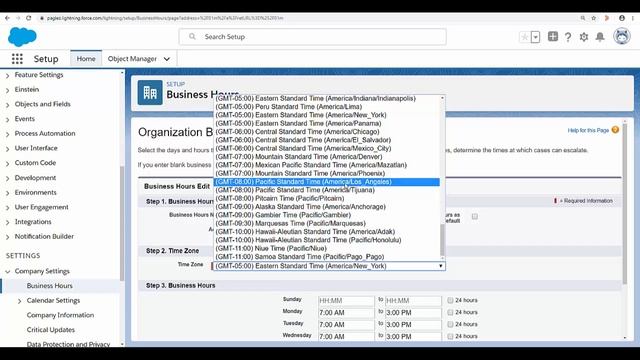Focus the Search Setup field
The height and width of the screenshot is (360, 640).
[313, 37]
